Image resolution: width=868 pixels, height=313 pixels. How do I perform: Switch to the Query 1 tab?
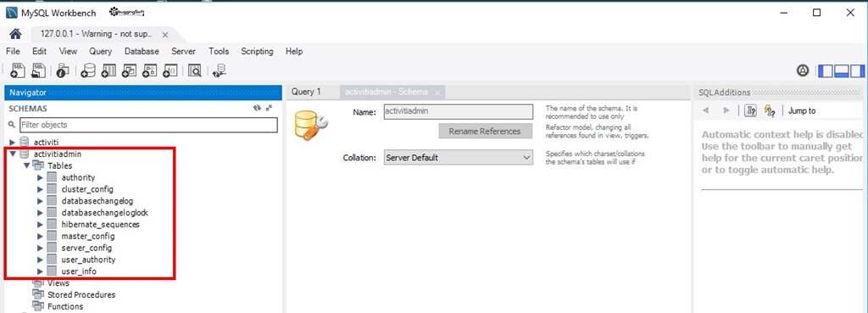[x=306, y=92]
